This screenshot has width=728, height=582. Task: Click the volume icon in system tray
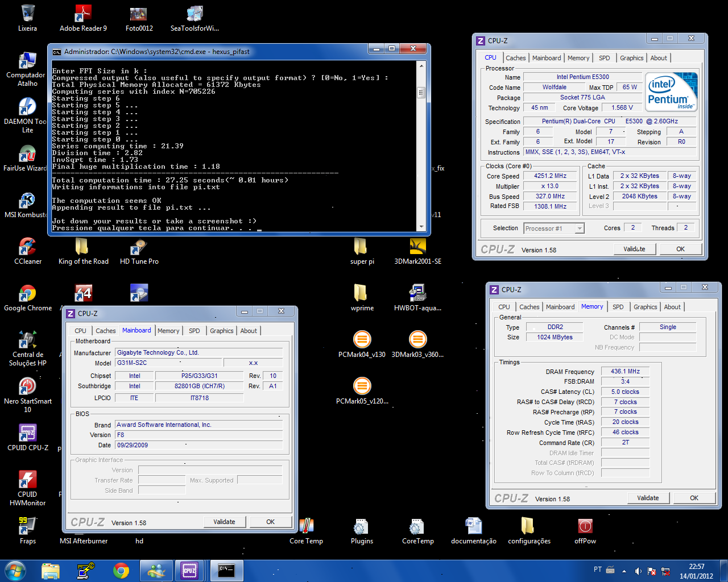coord(638,571)
